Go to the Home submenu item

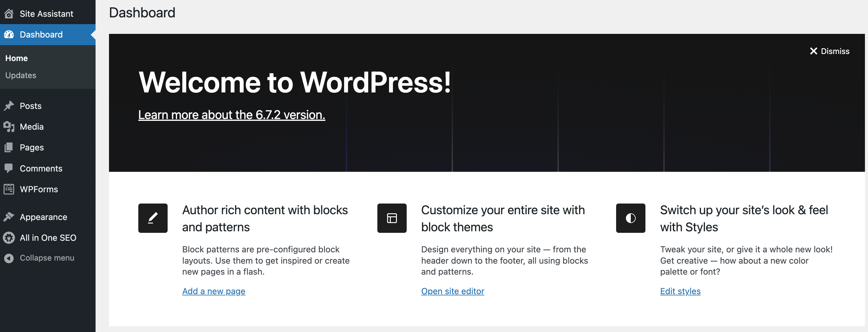16,58
